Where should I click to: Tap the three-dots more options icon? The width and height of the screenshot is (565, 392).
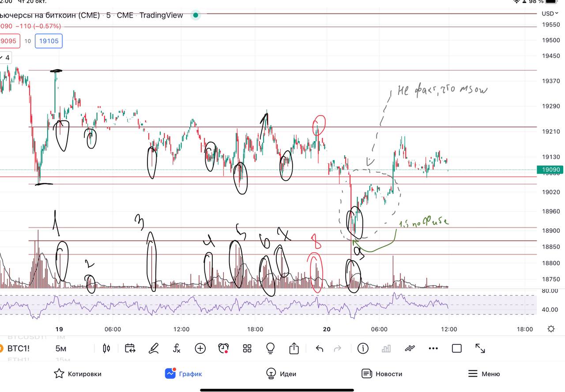(x=433, y=348)
